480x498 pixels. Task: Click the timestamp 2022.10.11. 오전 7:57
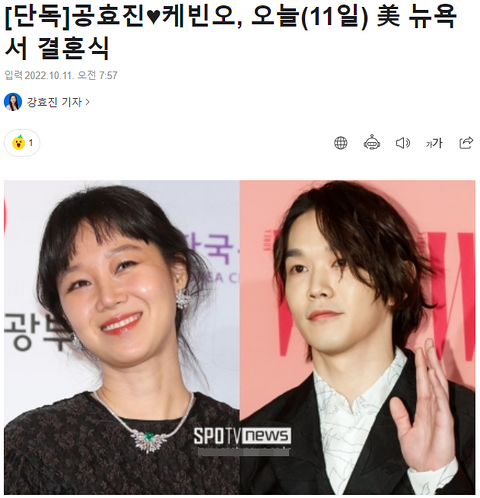tap(71, 75)
